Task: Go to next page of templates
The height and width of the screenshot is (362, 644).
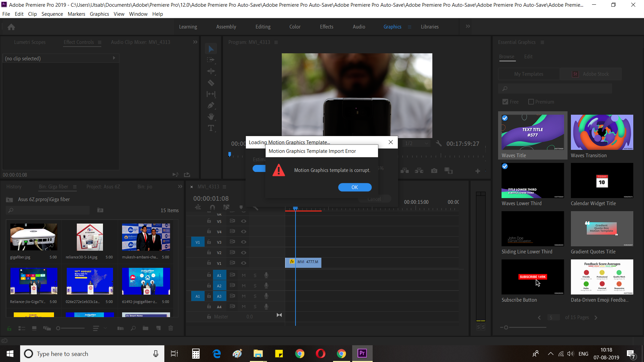Action: point(596,318)
